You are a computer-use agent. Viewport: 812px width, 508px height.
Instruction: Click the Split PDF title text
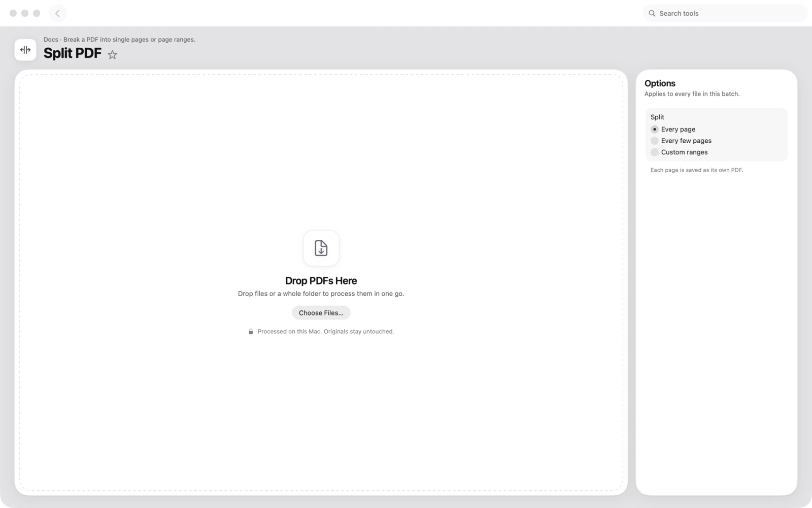(x=73, y=53)
